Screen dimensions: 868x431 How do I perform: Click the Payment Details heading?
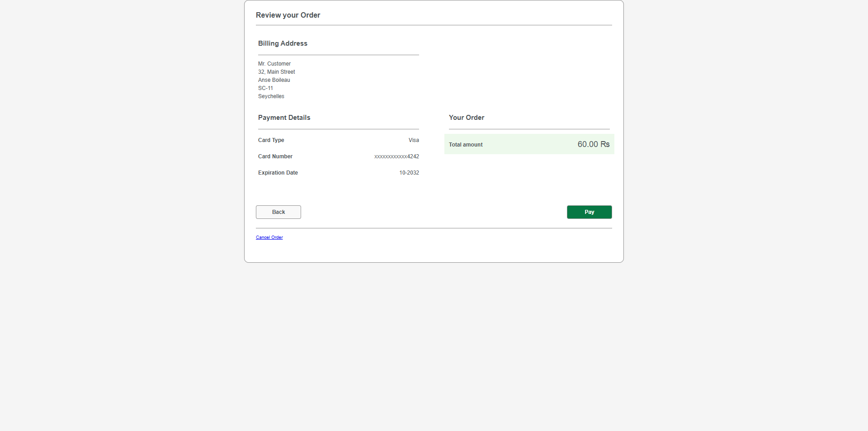[284, 118]
